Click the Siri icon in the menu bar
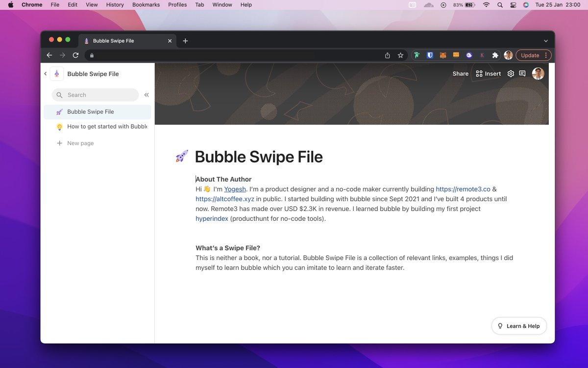The height and width of the screenshot is (368, 588). click(526, 5)
